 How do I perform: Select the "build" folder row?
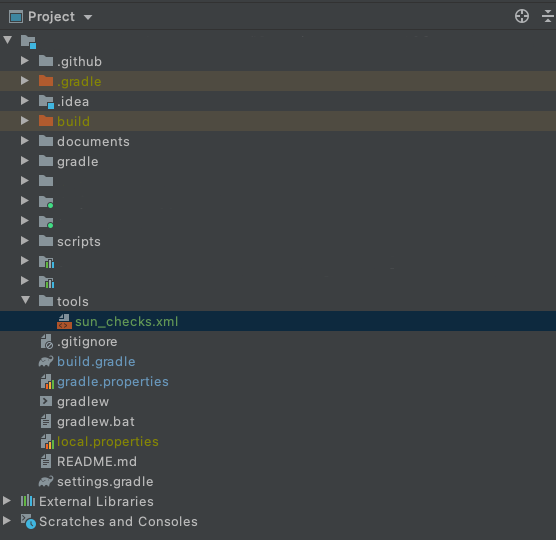278,121
